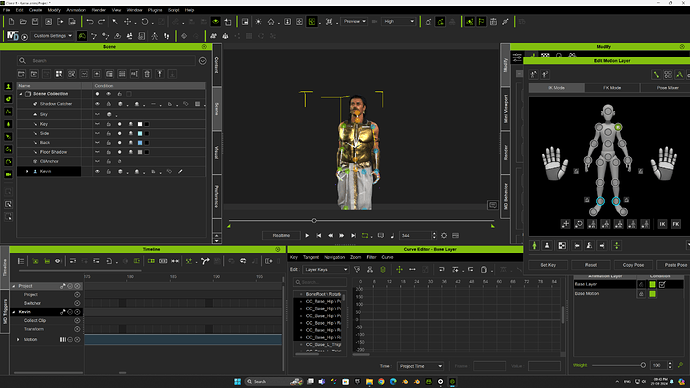Click the branching arrow icon in Timeline toolbar
690x388 pixels.
(x=205, y=261)
